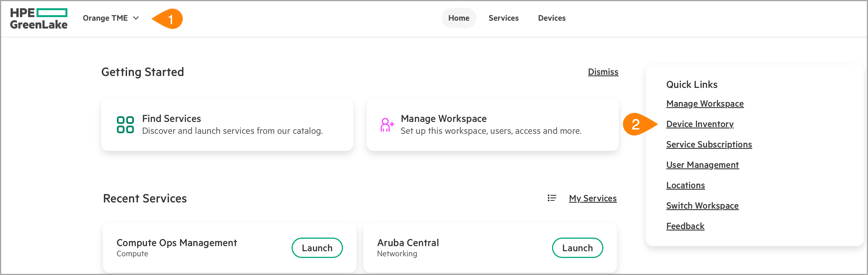Click the HPE GreenLake logo
This screenshot has width=868, height=275.
point(39,18)
